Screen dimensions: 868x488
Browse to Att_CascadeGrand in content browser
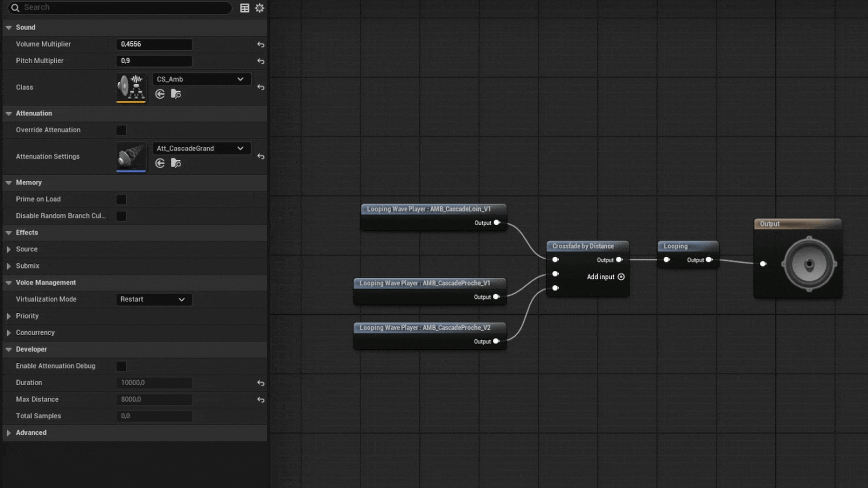pos(176,163)
